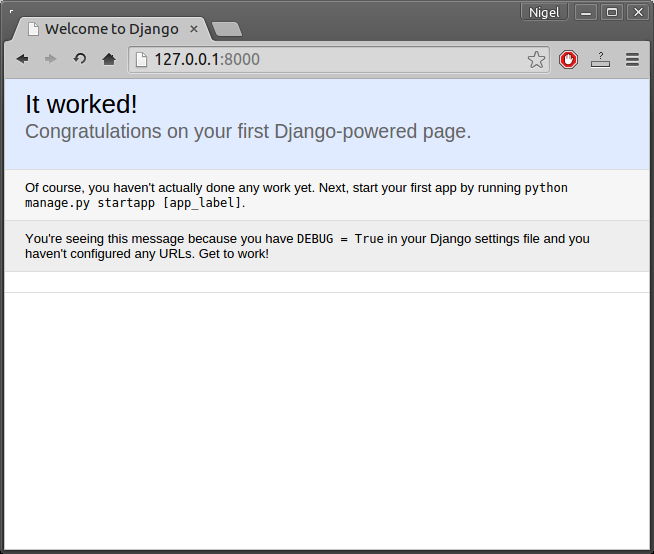Viewport: 654px width, 554px height.
Task: Click the Congratulations Django-powered page subtitle
Action: [x=248, y=131]
